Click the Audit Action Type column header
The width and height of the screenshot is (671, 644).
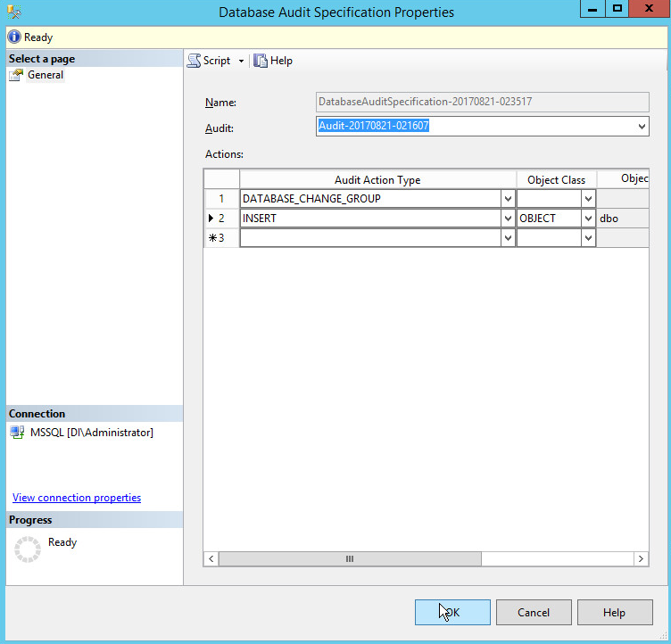click(377, 179)
